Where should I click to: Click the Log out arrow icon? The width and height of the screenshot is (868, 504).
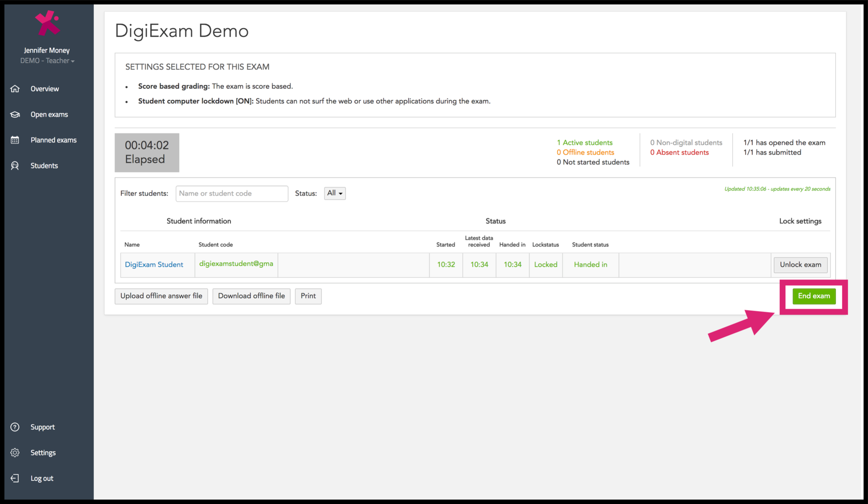(x=15, y=478)
